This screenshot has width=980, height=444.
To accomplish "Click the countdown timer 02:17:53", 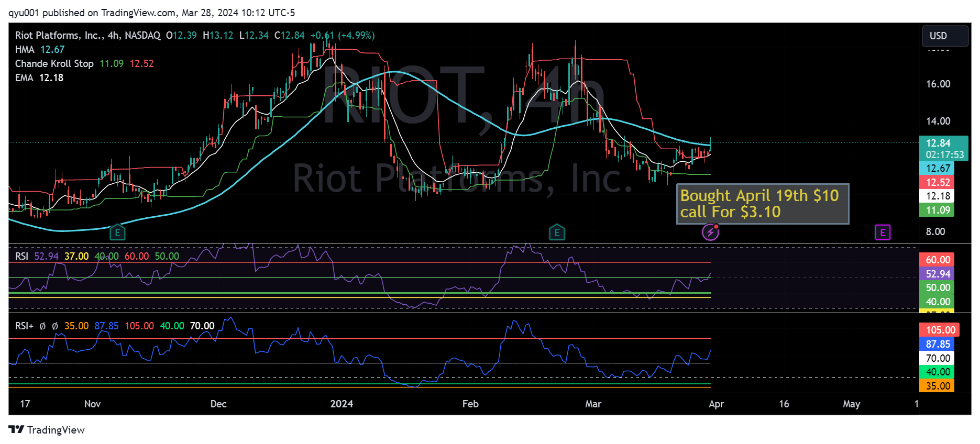I will [944, 155].
